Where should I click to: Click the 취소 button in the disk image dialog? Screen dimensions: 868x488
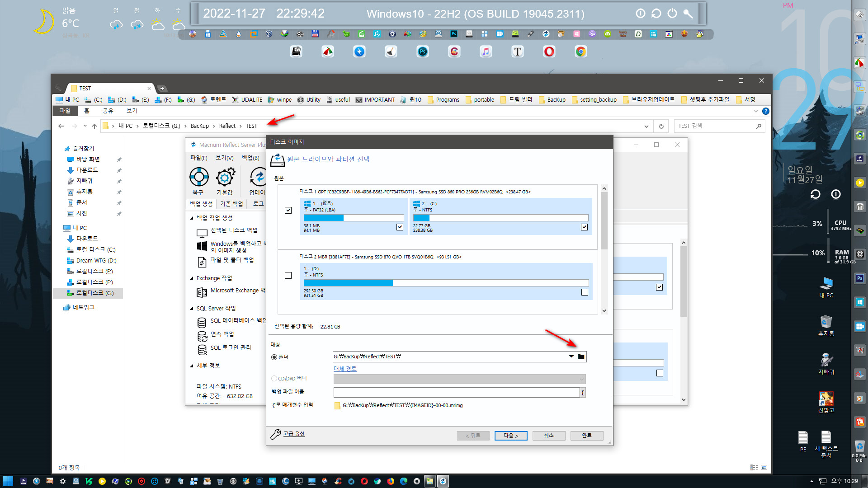(x=549, y=436)
